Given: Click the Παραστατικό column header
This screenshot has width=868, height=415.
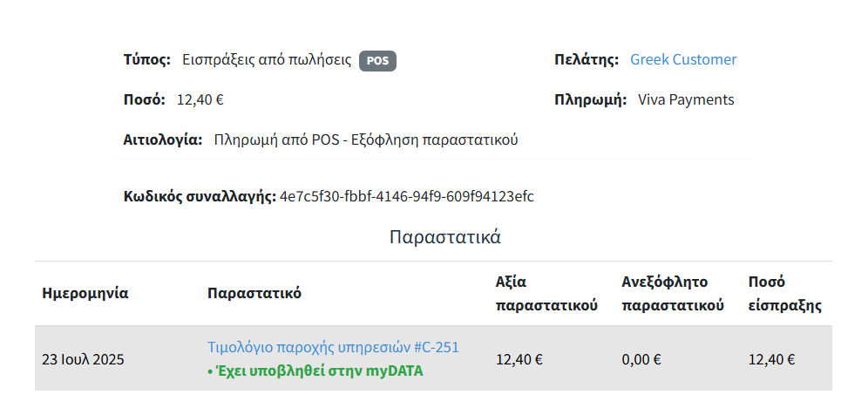Looking at the screenshot, I should pyautogui.click(x=254, y=293).
